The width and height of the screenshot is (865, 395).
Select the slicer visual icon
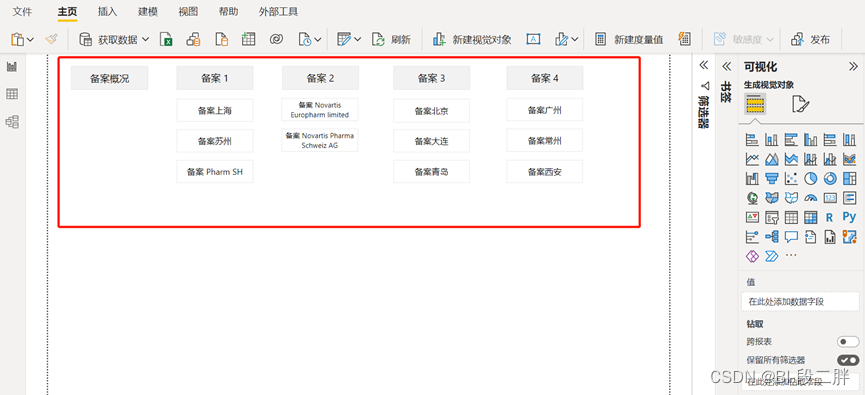coord(772,217)
